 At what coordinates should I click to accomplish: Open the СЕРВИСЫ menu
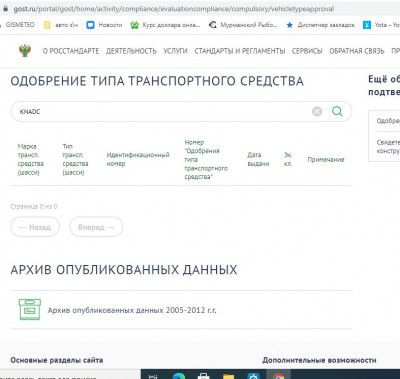coord(307,51)
